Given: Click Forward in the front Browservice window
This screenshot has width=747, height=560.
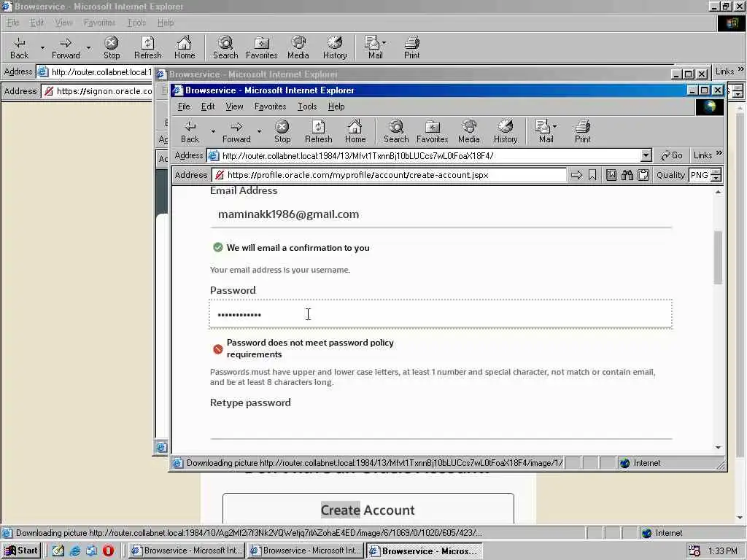Looking at the screenshot, I should 236,131.
